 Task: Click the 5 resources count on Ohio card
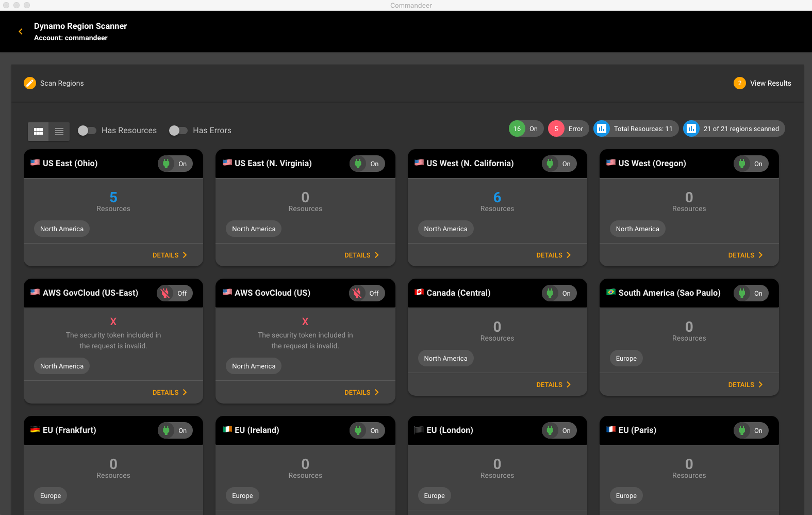click(113, 197)
